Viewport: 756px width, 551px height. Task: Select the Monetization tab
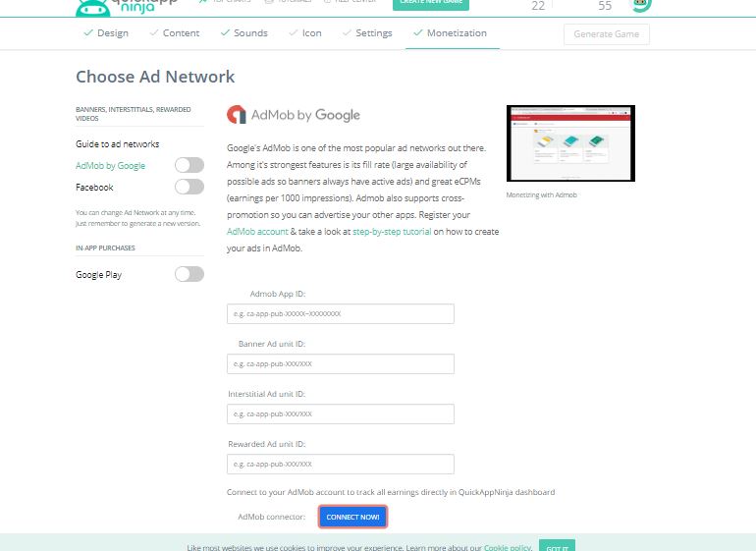(x=451, y=32)
